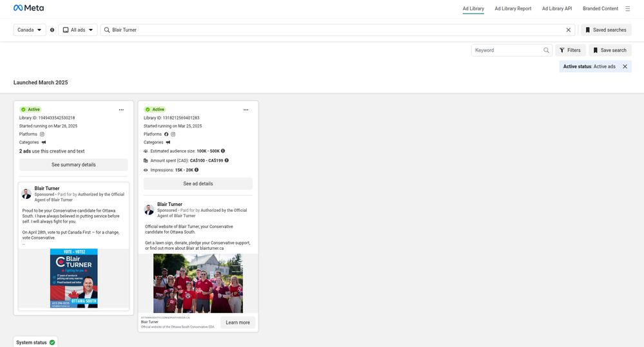Click the main Blair Turner search field

tap(337, 30)
